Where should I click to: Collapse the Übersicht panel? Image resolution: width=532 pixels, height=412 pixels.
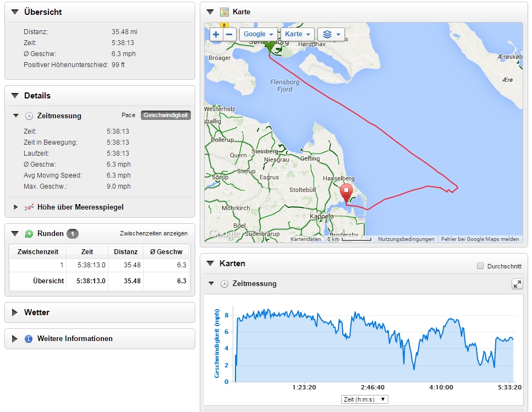(x=15, y=12)
